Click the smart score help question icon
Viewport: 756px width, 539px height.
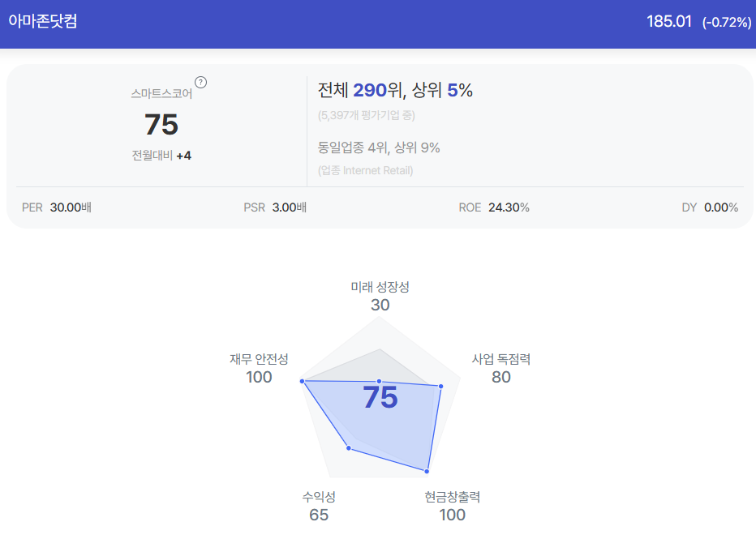pyautogui.click(x=200, y=83)
